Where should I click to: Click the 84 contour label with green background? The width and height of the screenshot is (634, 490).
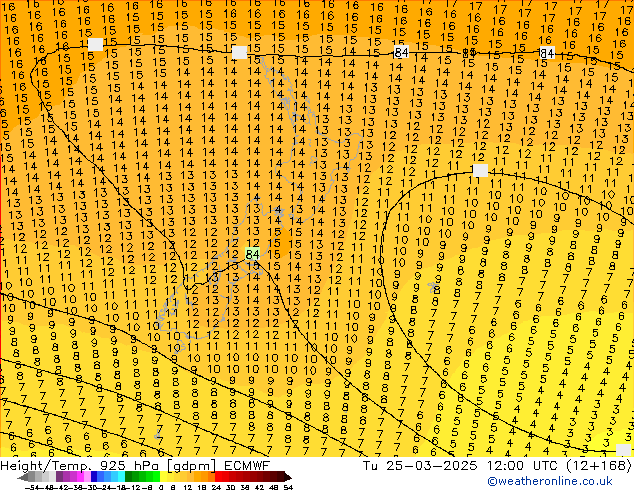pos(252,254)
